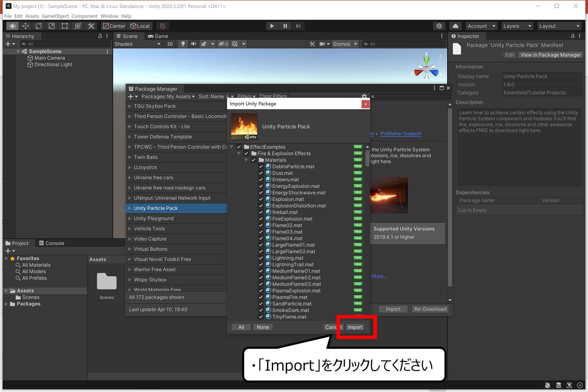The height and width of the screenshot is (392, 588).
Task: Open scene component tools wrench icon
Action: pos(312,44)
